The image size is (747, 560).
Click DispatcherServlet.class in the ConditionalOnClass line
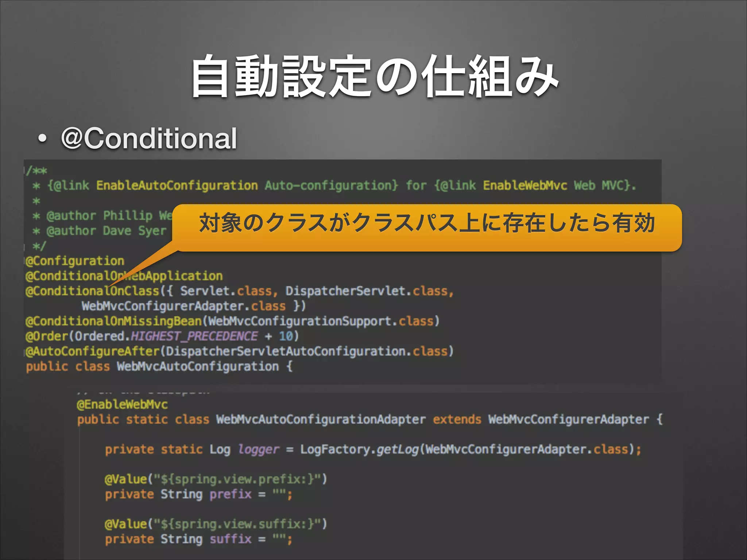coord(367,291)
